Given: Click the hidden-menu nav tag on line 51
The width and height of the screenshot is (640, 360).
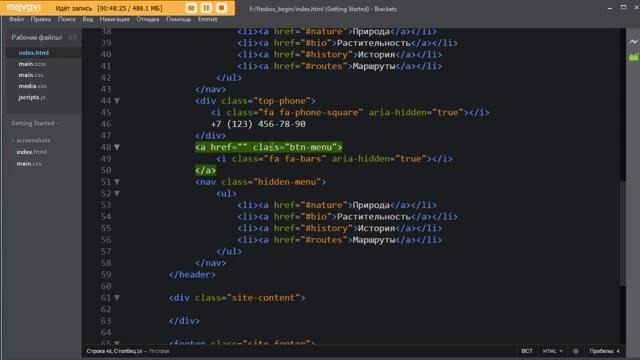Looking at the screenshot, I should click(x=260, y=182).
